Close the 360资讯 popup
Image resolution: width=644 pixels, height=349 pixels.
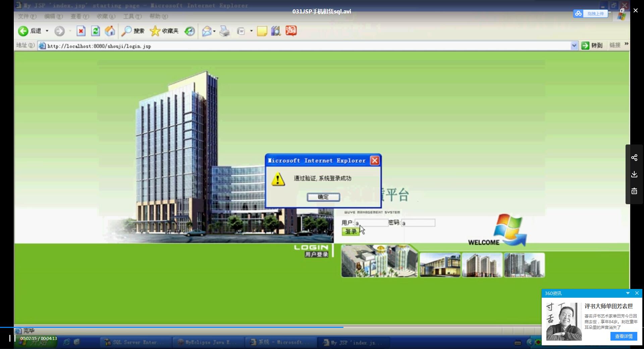click(x=637, y=293)
